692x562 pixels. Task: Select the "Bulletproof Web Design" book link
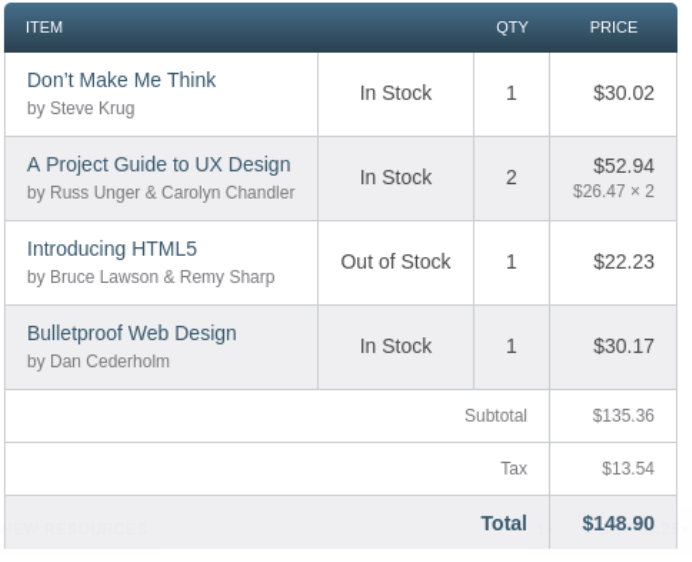pyautogui.click(x=131, y=333)
